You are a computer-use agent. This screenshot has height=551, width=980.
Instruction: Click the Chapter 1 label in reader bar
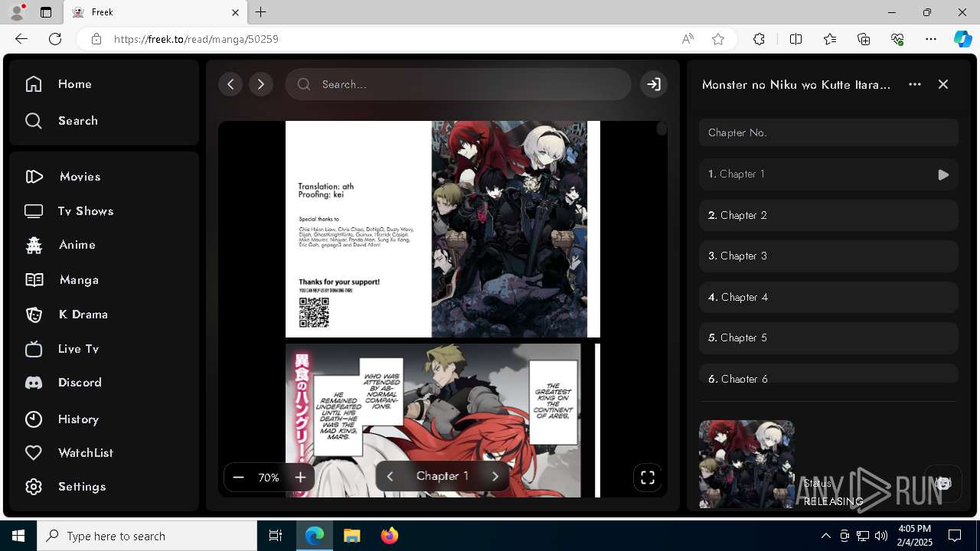click(x=443, y=476)
